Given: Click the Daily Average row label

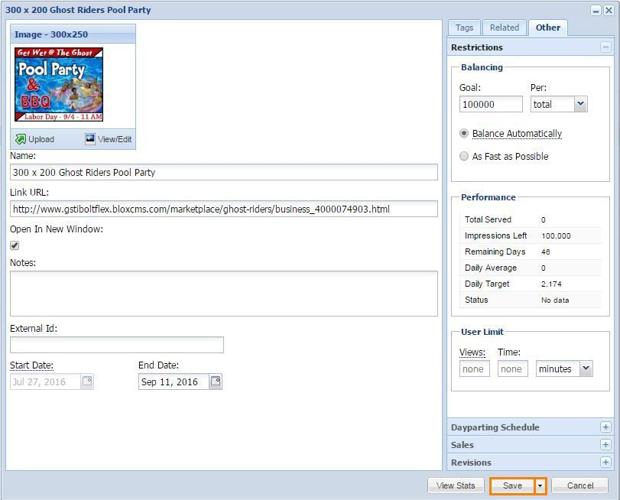Looking at the screenshot, I should 491,268.
